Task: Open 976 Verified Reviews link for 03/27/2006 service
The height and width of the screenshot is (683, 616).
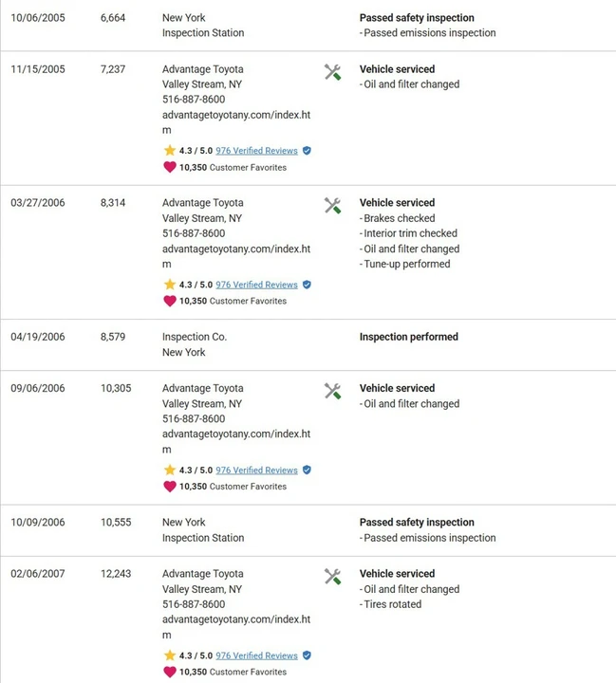Action: click(257, 285)
